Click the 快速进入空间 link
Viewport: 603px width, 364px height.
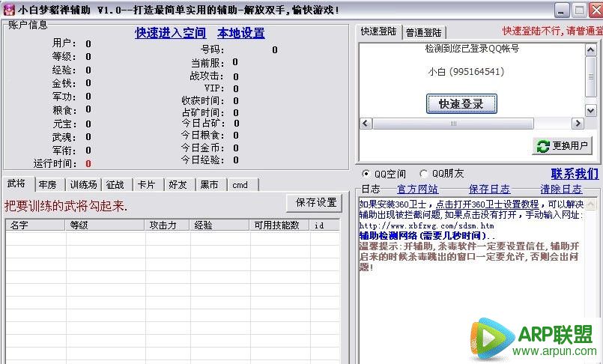pyautogui.click(x=170, y=33)
